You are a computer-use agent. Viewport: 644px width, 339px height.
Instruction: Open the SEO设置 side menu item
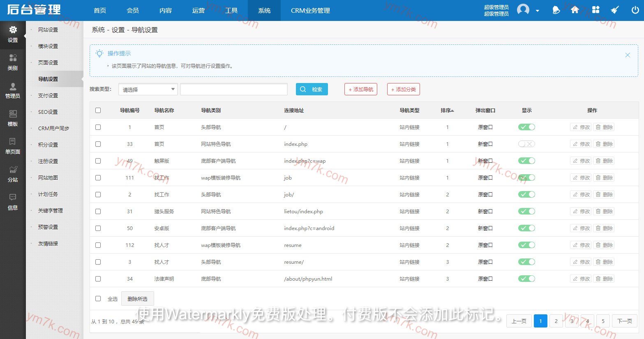pyautogui.click(x=48, y=112)
